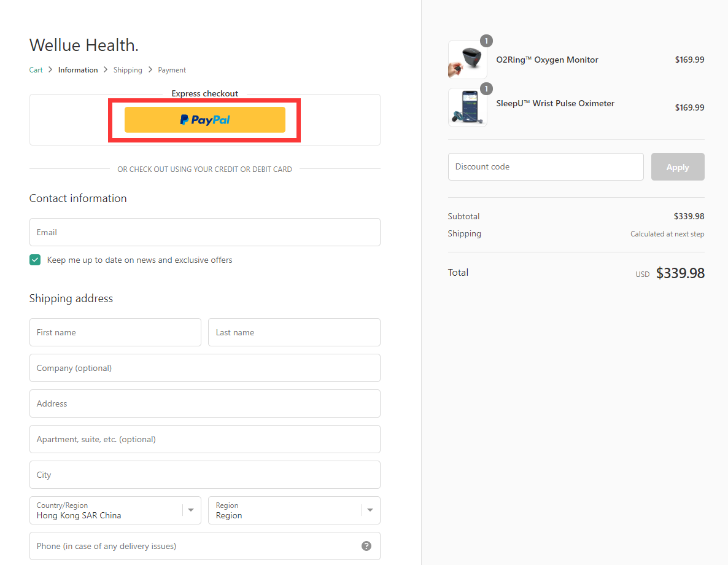The width and height of the screenshot is (728, 565).
Task: Click the Wellue Health store title
Action: coord(84,45)
